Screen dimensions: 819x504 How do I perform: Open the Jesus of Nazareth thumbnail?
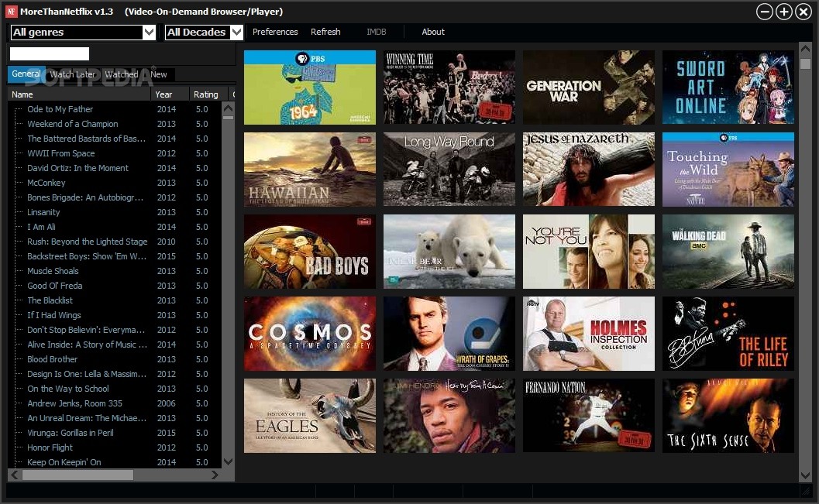tap(589, 169)
